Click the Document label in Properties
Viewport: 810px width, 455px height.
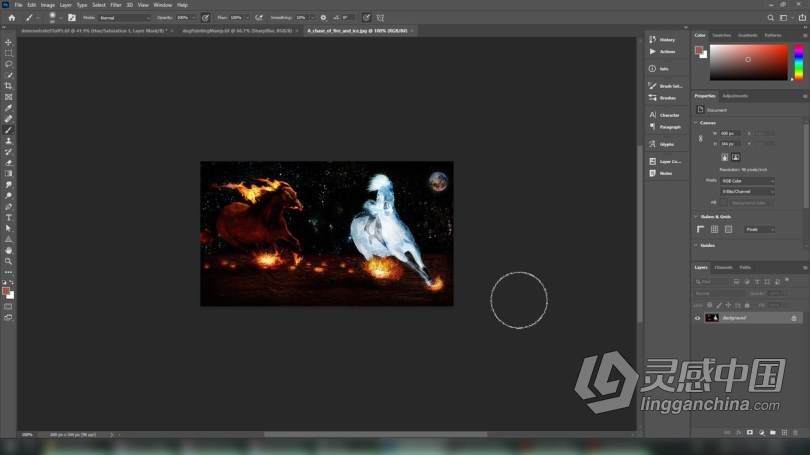tap(716, 110)
